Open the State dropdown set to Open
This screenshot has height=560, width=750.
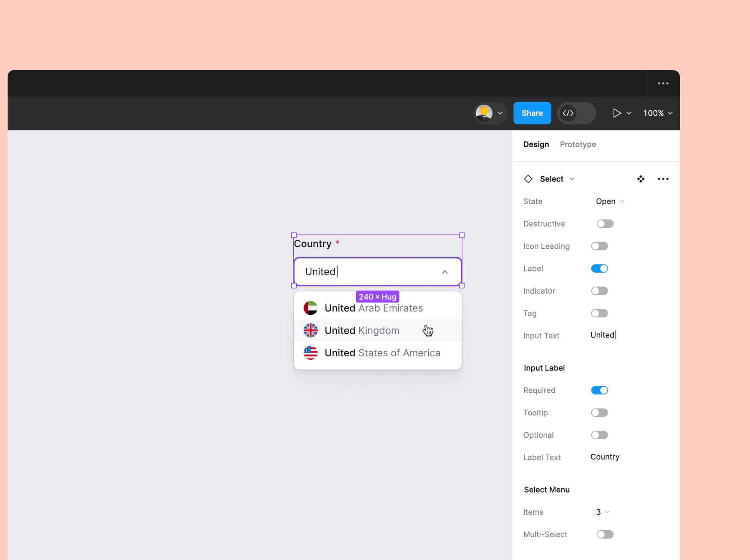pos(609,201)
